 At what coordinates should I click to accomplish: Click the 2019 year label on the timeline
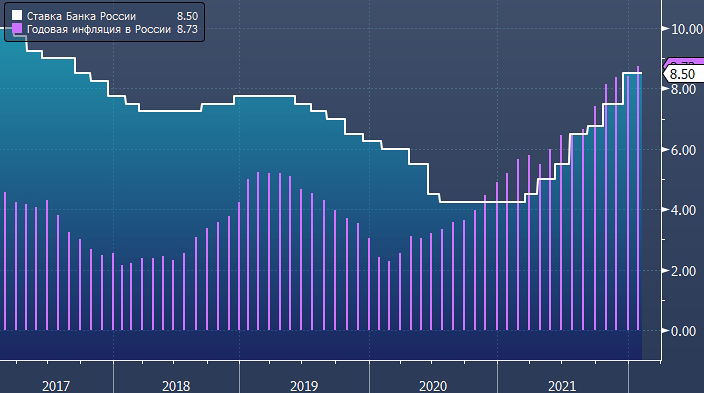coord(304,386)
